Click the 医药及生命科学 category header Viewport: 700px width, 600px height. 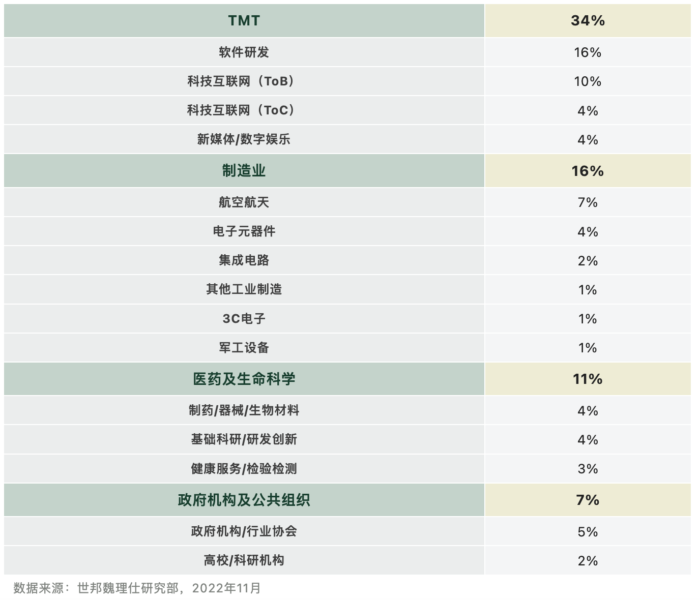(x=244, y=379)
